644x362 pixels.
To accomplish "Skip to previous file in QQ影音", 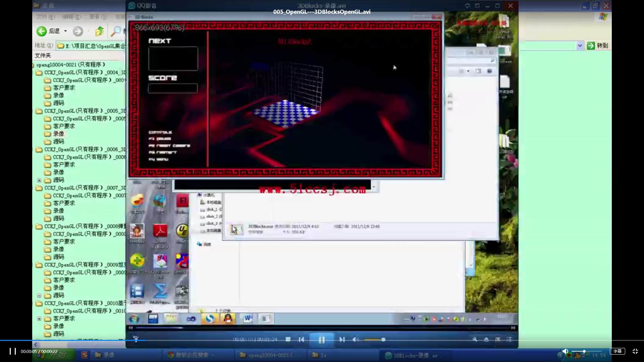I will click(x=301, y=340).
